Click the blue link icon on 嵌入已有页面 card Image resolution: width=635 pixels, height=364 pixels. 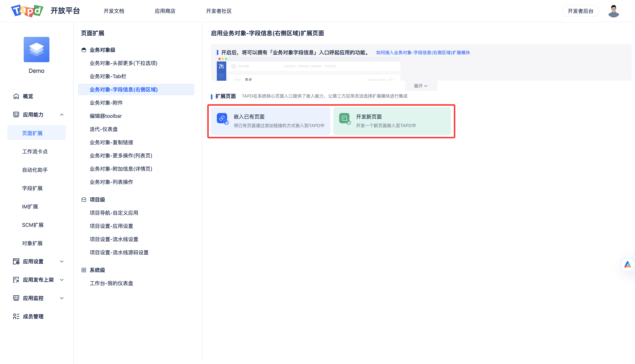tap(222, 119)
